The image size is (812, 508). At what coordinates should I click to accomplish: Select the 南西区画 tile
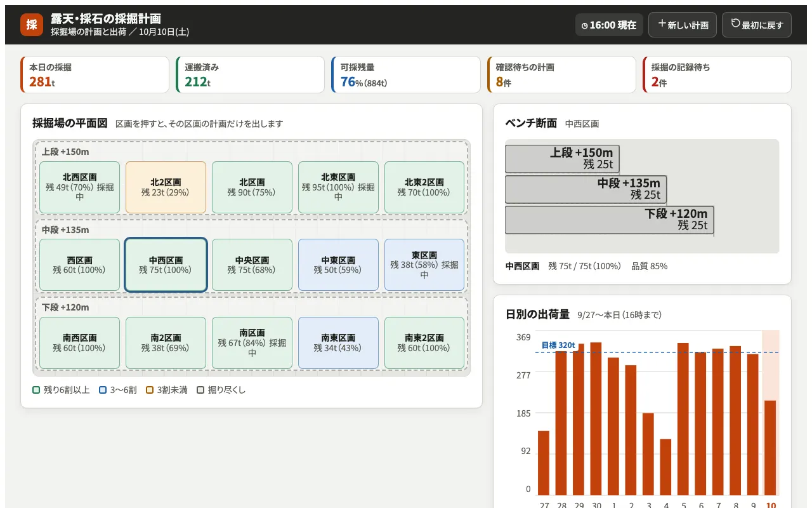[x=79, y=343]
